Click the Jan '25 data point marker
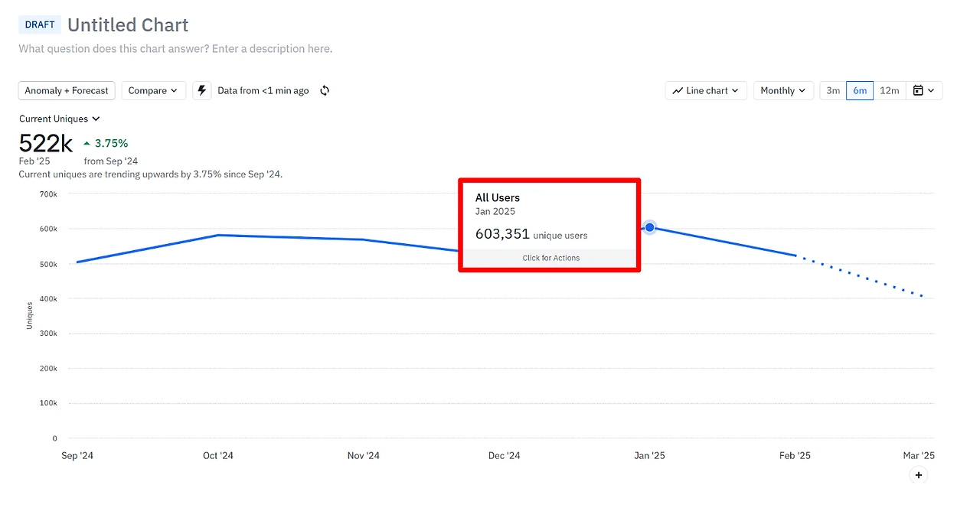The width and height of the screenshot is (980, 511). tap(649, 227)
